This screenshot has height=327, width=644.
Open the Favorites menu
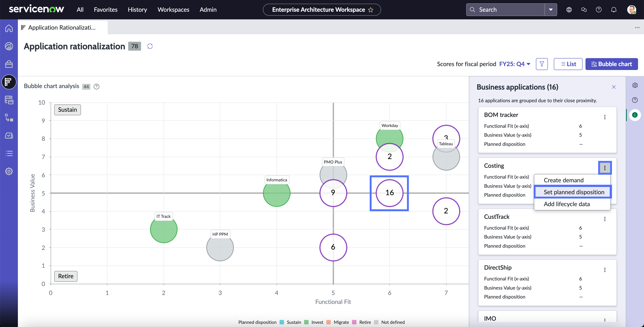coord(105,9)
